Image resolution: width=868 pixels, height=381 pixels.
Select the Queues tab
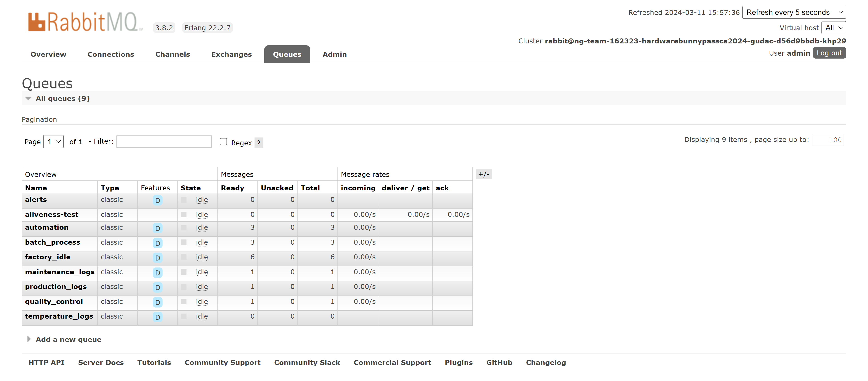coord(287,54)
